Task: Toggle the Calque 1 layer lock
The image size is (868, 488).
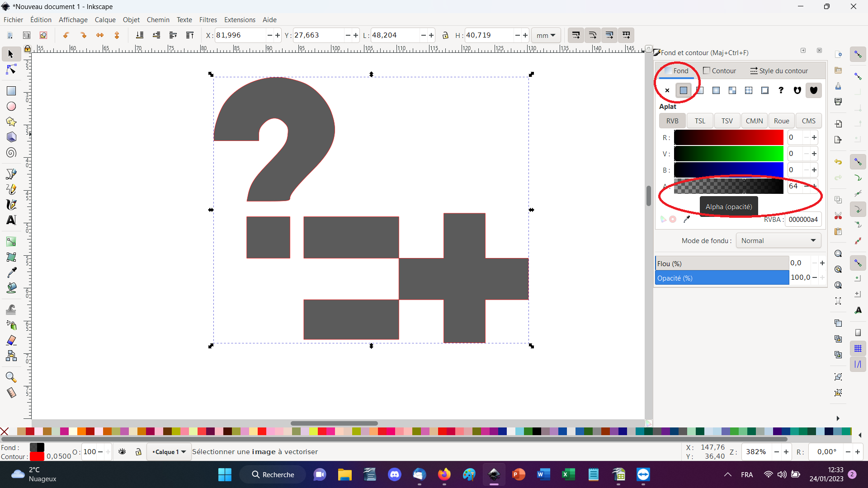Action: [x=139, y=451]
